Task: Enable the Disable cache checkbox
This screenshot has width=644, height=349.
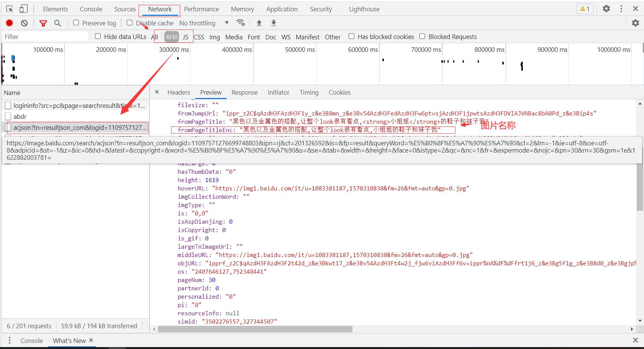Action: coord(129,23)
